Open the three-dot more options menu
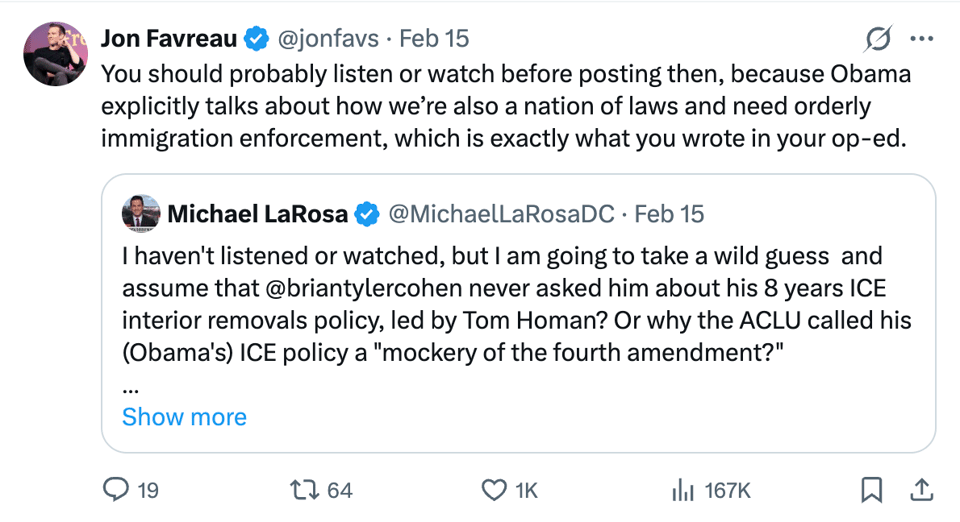960x522 pixels. pyautogui.click(x=921, y=39)
